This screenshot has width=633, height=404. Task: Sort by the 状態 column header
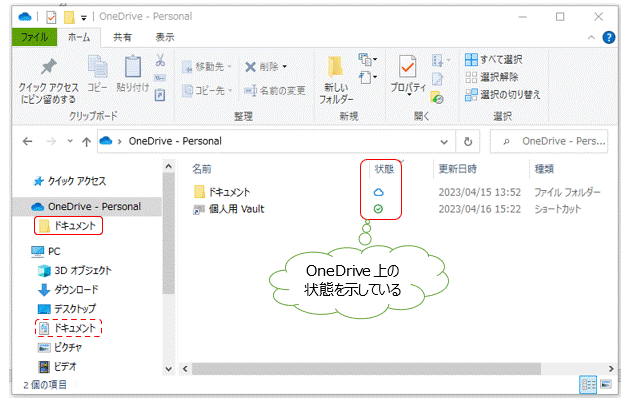point(384,169)
